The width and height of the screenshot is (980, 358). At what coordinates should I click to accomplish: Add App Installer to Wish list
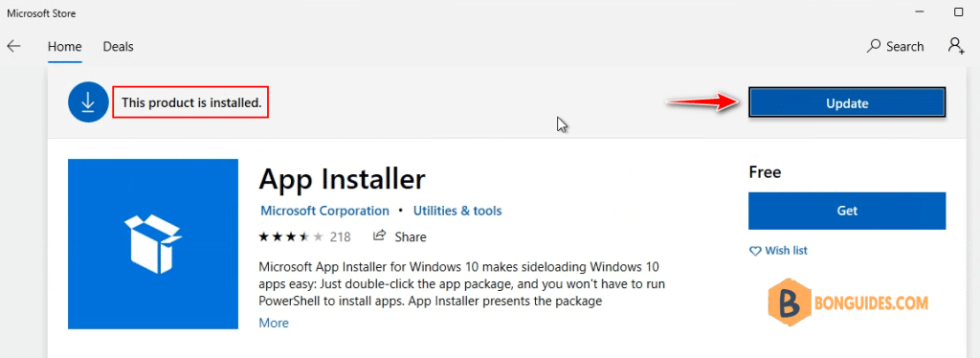coord(778,251)
